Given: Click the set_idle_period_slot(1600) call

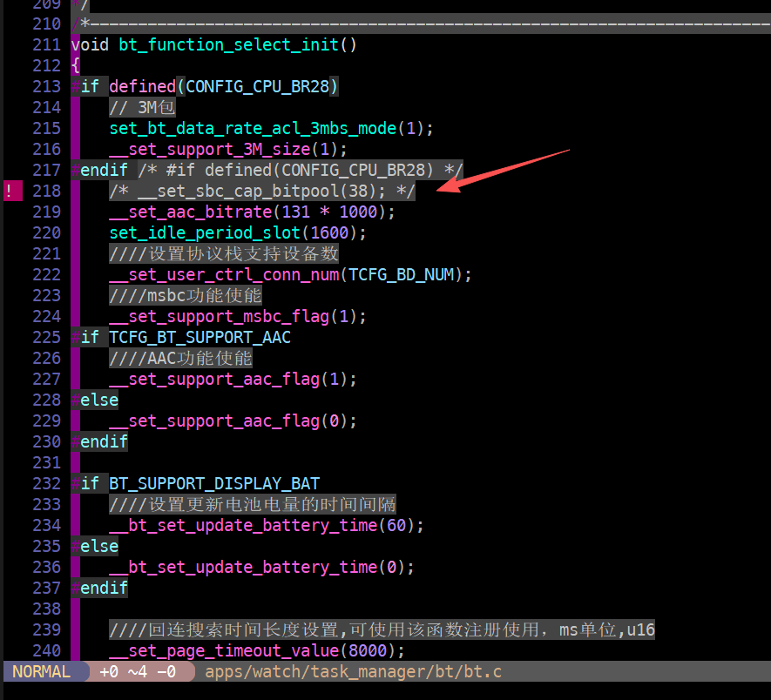Looking at the screenshot, I should coord(238,232).
